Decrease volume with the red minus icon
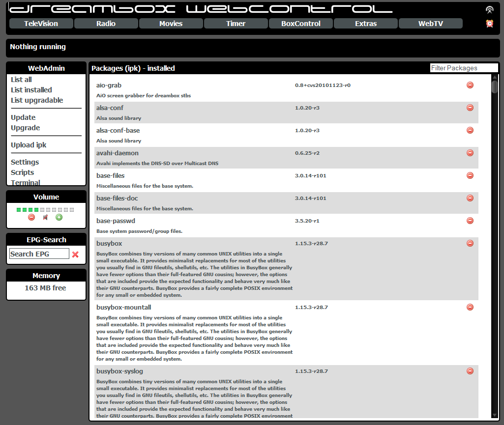504x425 pixels. [31, 218]
